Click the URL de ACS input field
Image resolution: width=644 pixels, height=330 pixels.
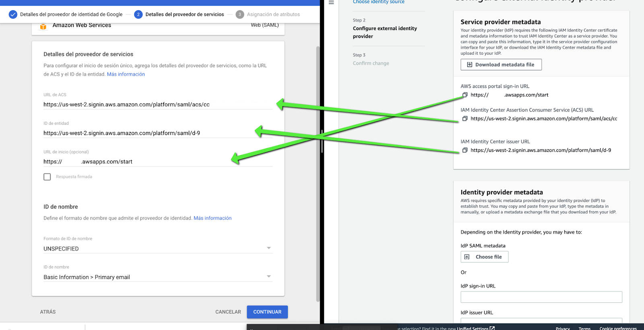(158, 105)
